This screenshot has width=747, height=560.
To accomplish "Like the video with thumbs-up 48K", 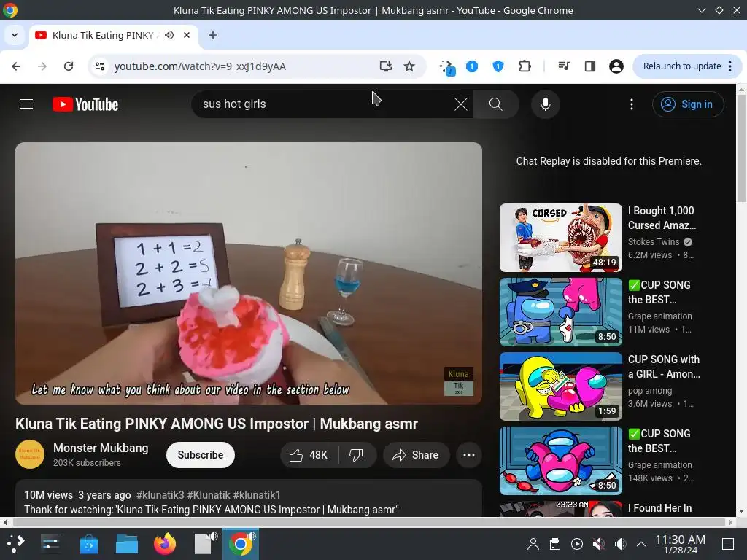I will [309, 455].
